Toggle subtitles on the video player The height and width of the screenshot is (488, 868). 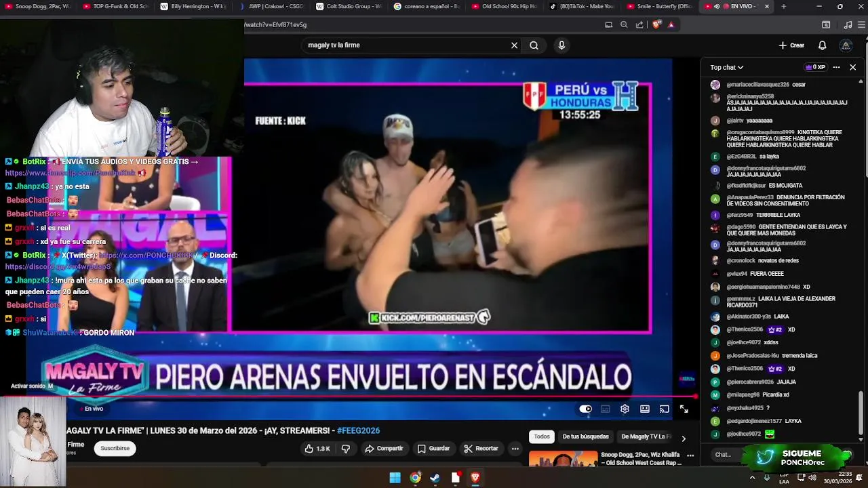tap(606, 409)
